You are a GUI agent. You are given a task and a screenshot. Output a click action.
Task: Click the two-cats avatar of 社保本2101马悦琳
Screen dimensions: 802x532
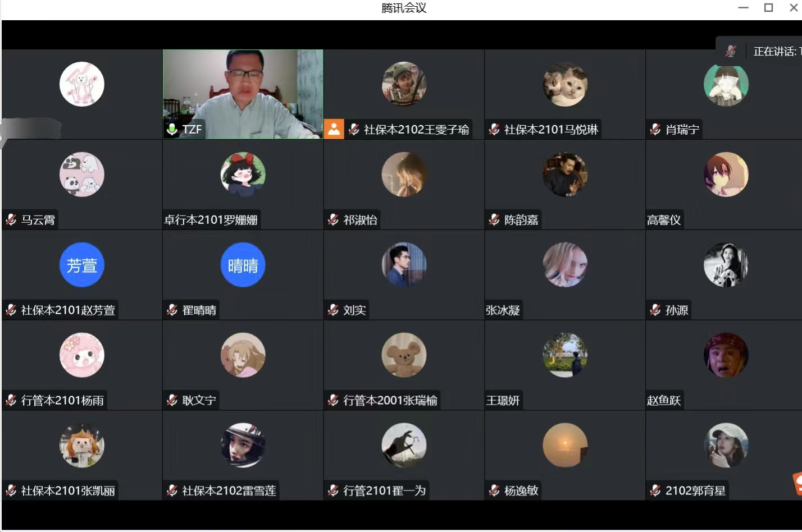tap(565, 84)
